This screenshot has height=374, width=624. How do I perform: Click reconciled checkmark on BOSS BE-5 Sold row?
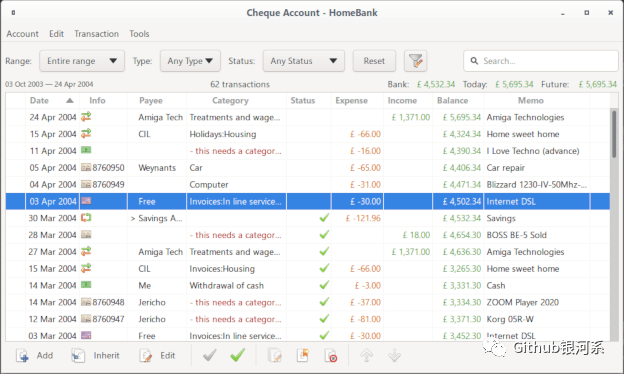(324, 235)
